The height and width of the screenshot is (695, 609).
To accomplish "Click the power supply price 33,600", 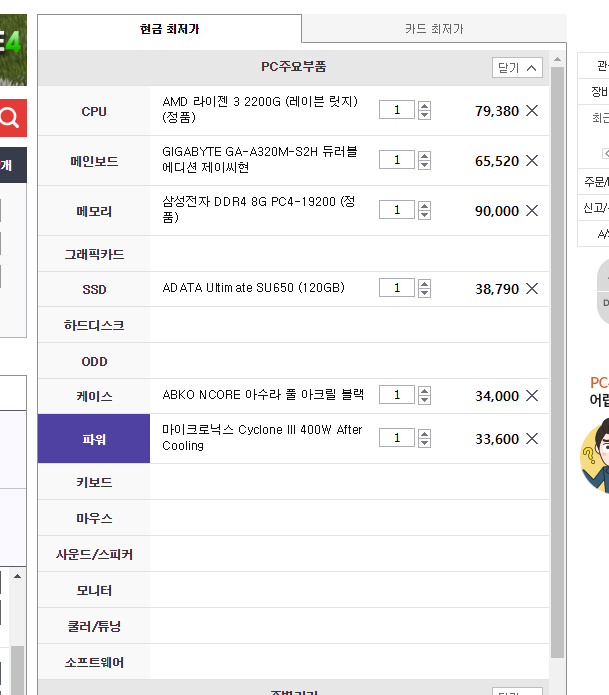I will pos(496,439).
